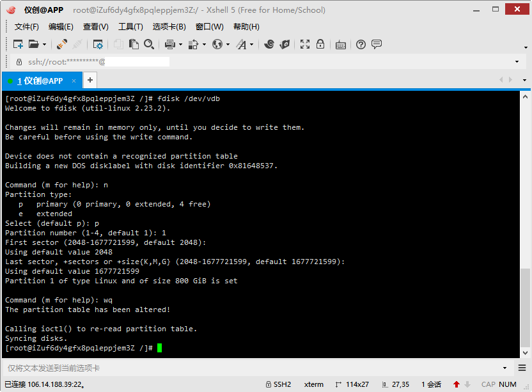Click the Disconnect icon in toolbar

(x=77, y=44)
